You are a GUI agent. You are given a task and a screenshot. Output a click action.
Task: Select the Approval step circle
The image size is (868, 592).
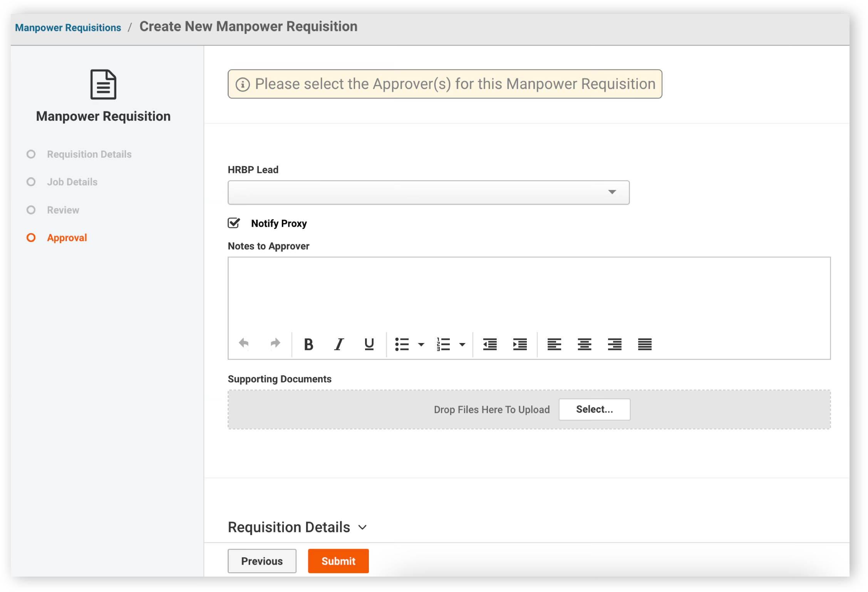[31, 238]
